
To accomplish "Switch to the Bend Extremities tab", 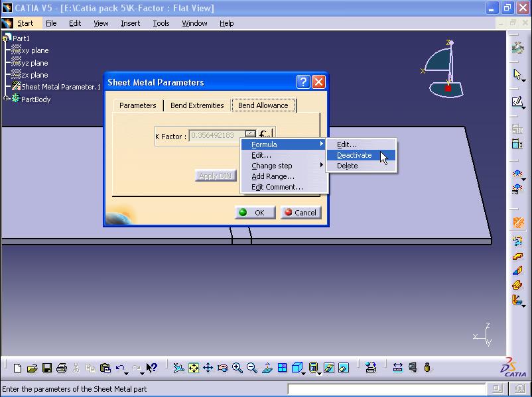I will (197, 105).
